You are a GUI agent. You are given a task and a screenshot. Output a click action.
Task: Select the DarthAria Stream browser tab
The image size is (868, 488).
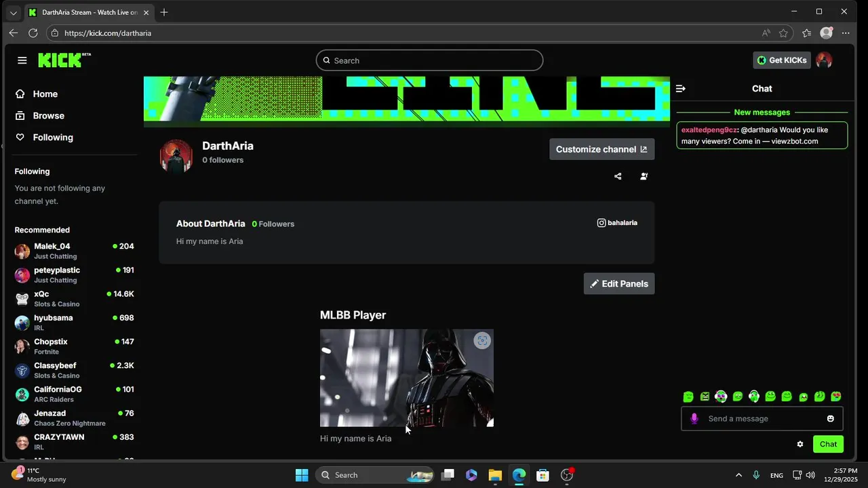pyautogui.click(x=88, y=12)
